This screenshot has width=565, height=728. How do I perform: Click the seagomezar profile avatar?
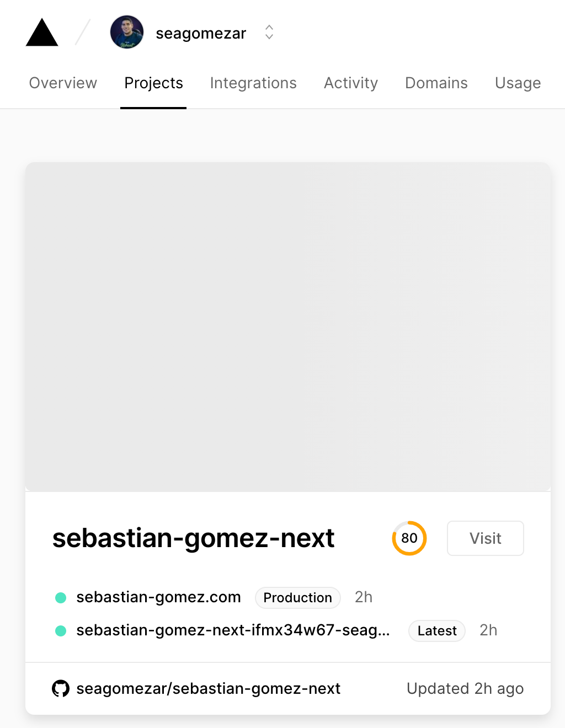coord(127,32)
